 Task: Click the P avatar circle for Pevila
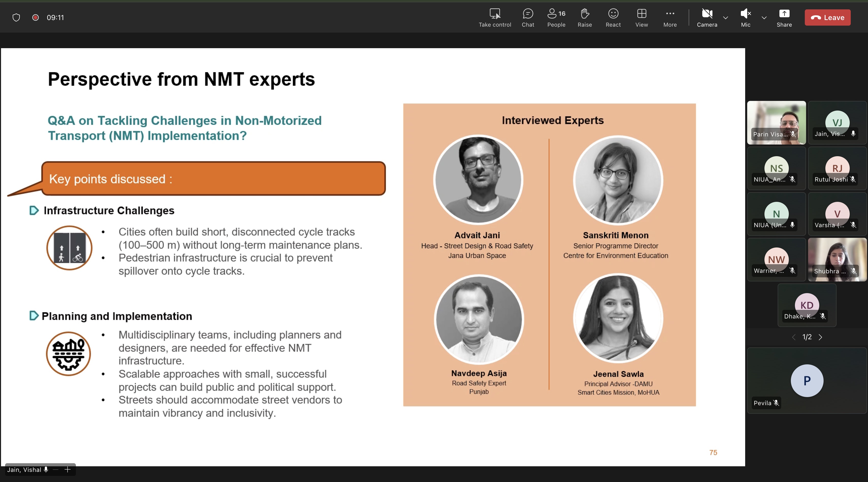pos(807,381)
